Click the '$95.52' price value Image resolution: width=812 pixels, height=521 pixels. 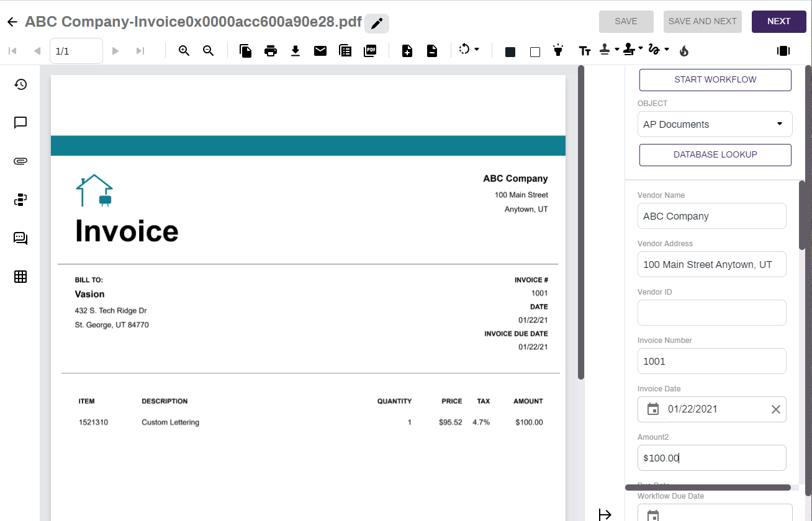click(450, 422)
